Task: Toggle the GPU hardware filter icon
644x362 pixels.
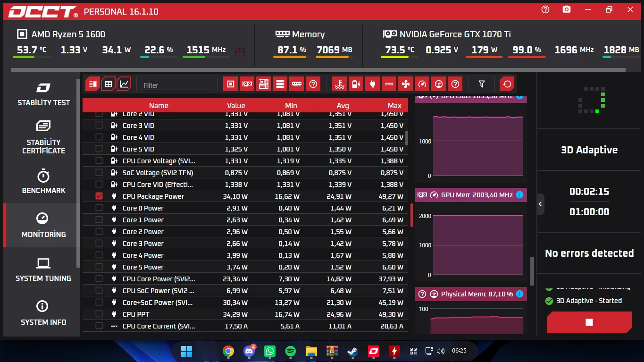Action: (x=247, y=84)
